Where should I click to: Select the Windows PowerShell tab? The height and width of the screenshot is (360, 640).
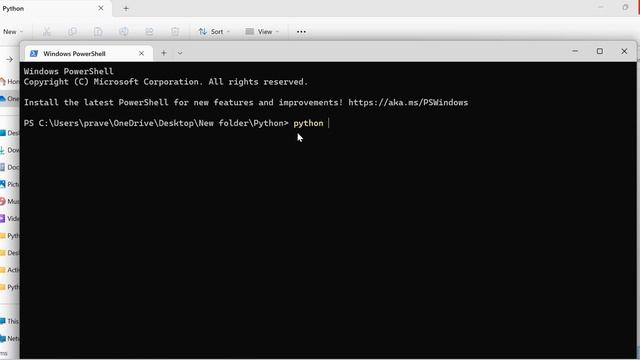89,53
